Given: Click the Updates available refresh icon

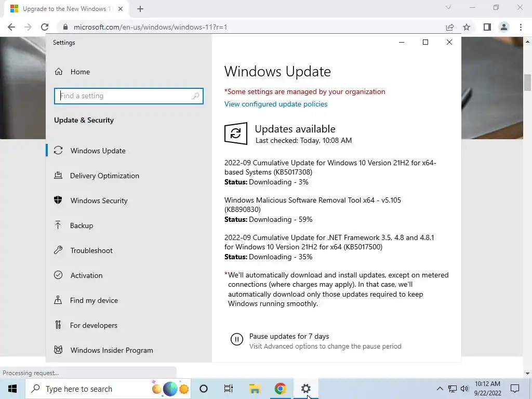Looking at the screenshot, I should [x=236, y=134].
